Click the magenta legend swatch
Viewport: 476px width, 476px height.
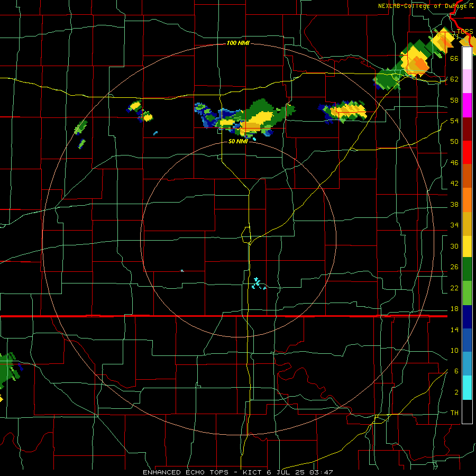tap(467, 105)
